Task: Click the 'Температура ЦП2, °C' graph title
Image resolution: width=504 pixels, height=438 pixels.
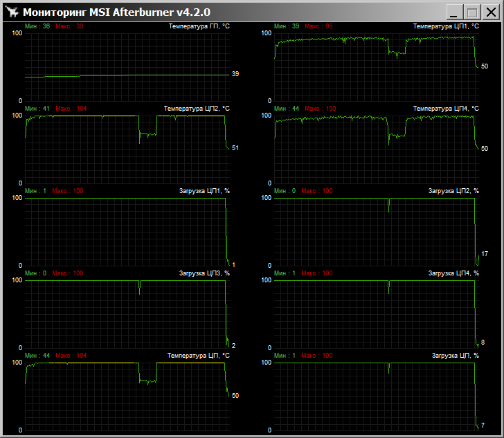Action: click(197, 109)
